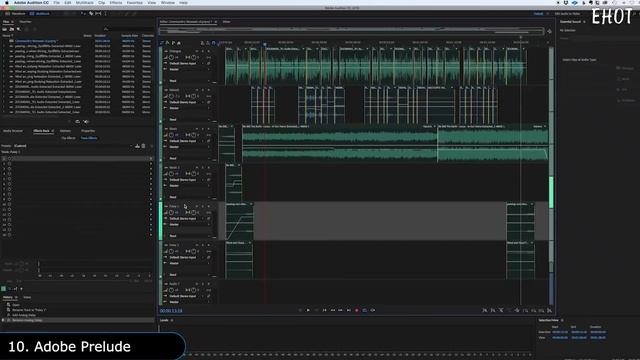The width and height of the screenshot is (640, 360).
Task: Mute the Music track
Action: [x=197, y=129]
